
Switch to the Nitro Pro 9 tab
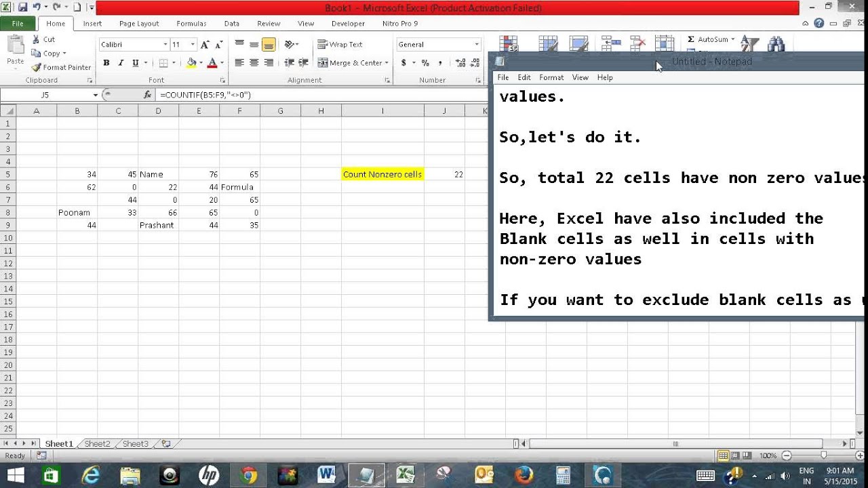pos(400,23)
